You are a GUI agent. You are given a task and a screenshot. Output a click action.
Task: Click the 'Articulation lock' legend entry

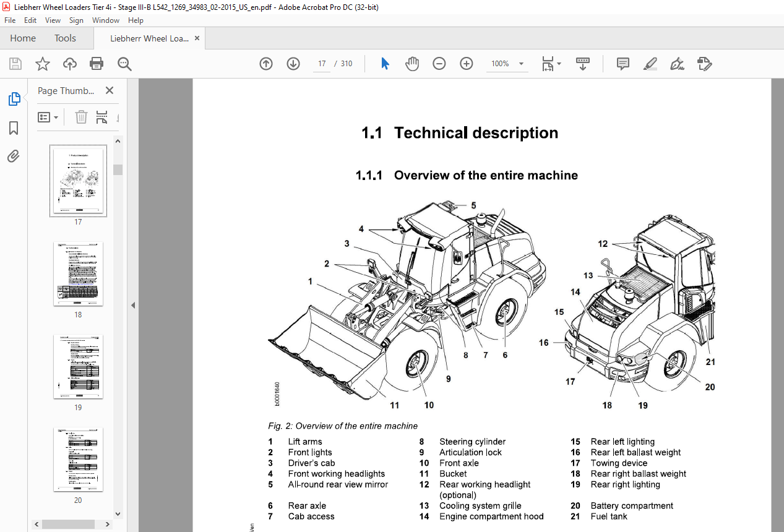point(470,452)
